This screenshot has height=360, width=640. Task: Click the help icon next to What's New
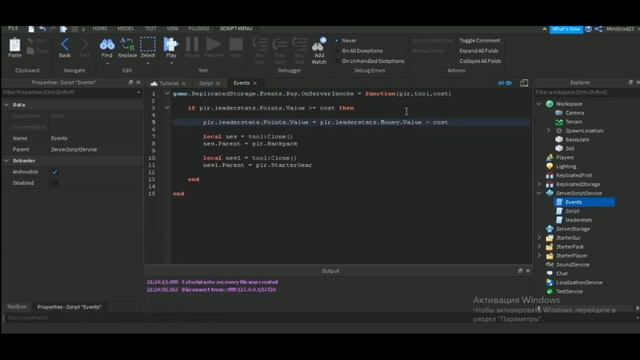[588, 29]
